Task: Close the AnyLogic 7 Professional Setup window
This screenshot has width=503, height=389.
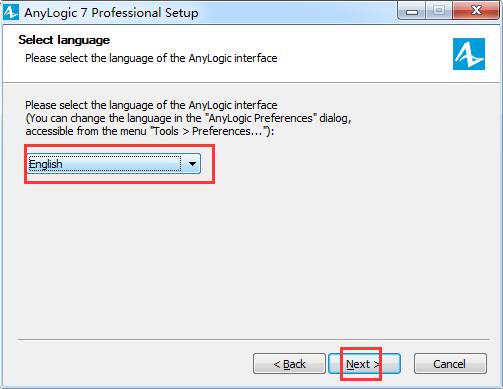Action: pos(476,11)
